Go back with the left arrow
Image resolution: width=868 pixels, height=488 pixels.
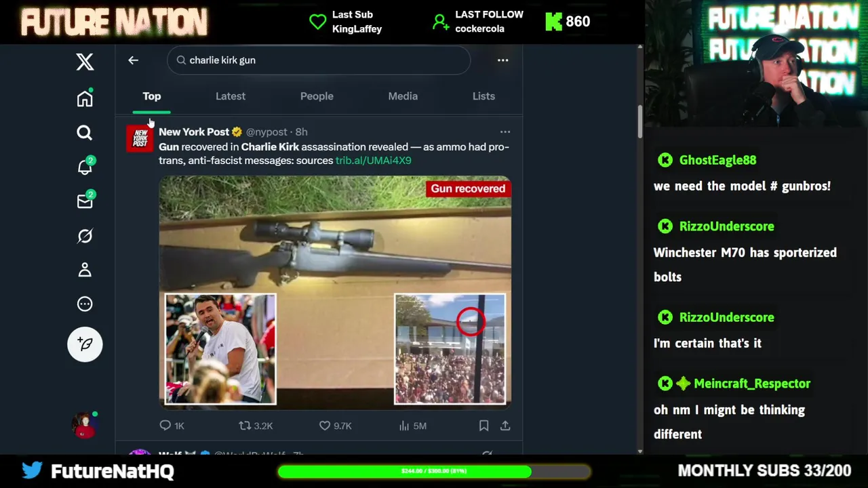[133, 60]
